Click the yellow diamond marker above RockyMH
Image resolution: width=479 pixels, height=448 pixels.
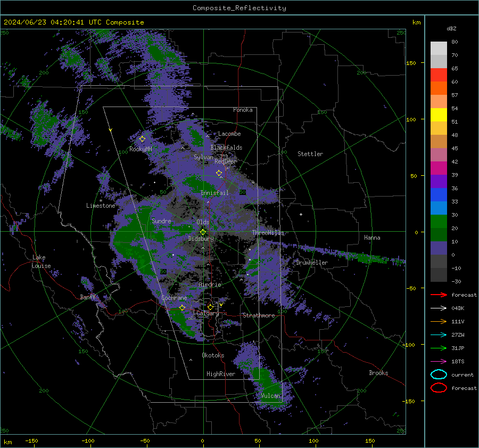pos(142,139)
